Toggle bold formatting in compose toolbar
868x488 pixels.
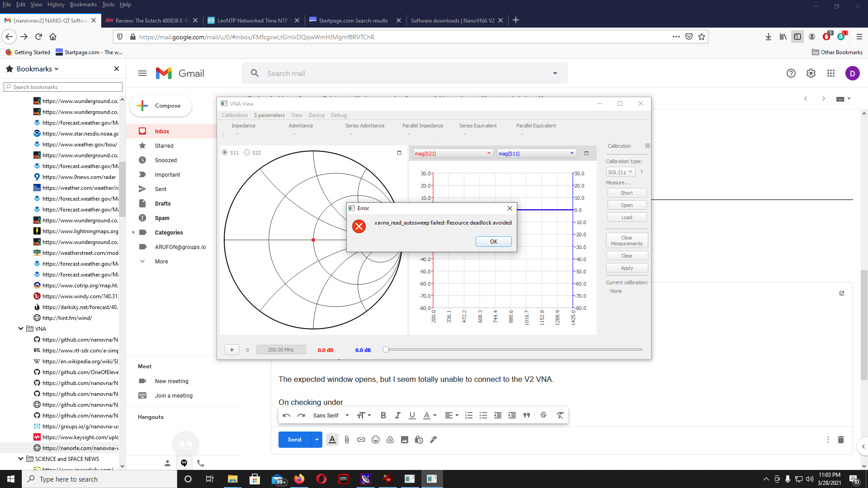(x=383, y=415)
